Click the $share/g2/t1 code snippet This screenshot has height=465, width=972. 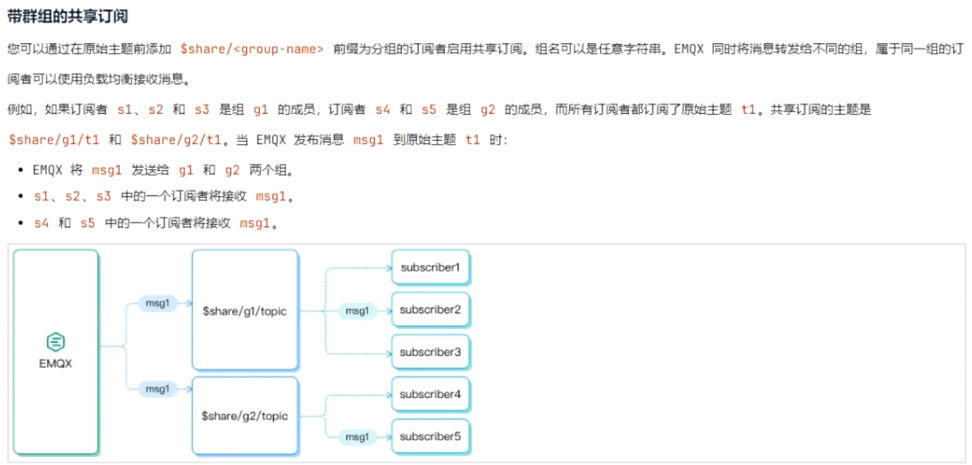coord(176,140)
